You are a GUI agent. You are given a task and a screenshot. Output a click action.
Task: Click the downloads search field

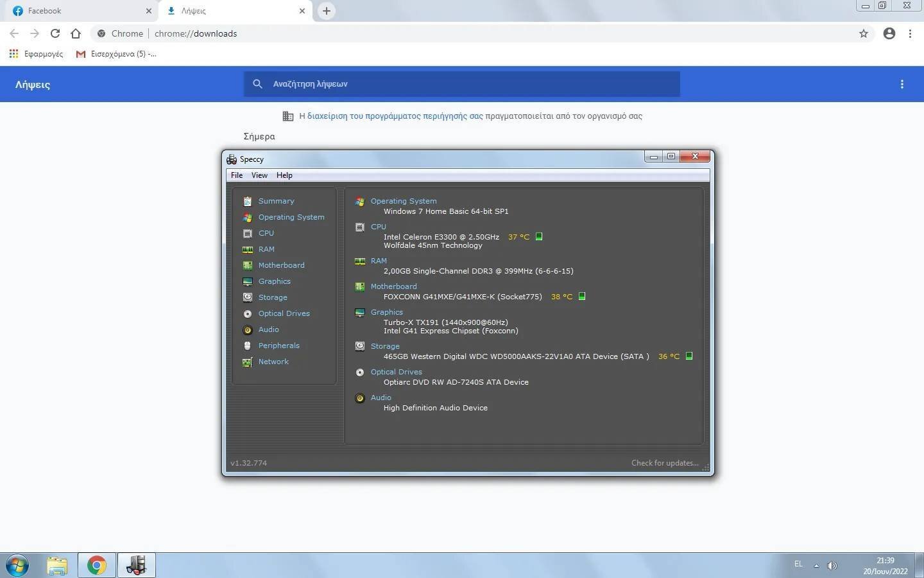tap(461, 84)
